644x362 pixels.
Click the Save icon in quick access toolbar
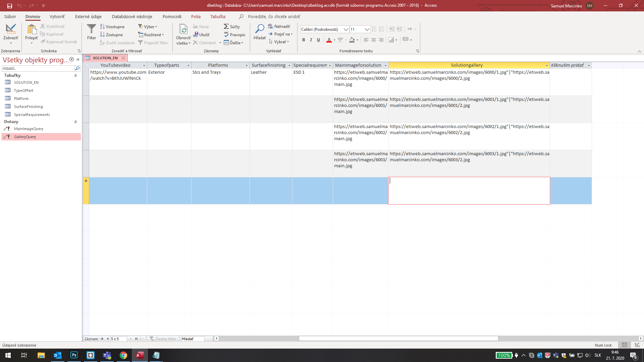9,6
